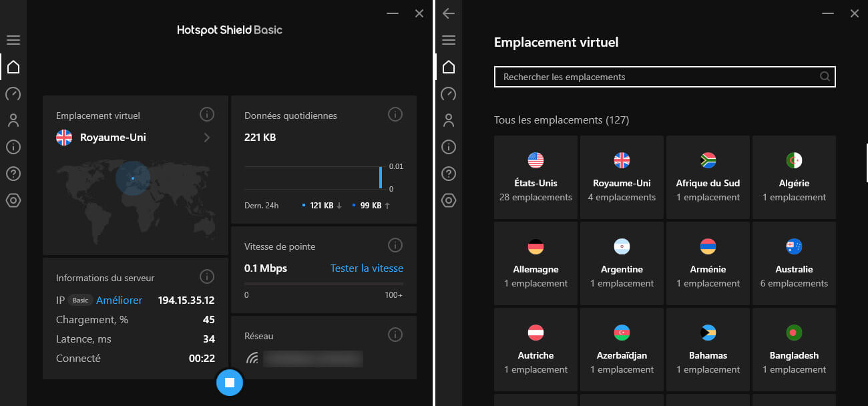The height and width of the screenshot is (406, 868).
Task: Click Connecté time value 00:22
Action: click(202, 359)
